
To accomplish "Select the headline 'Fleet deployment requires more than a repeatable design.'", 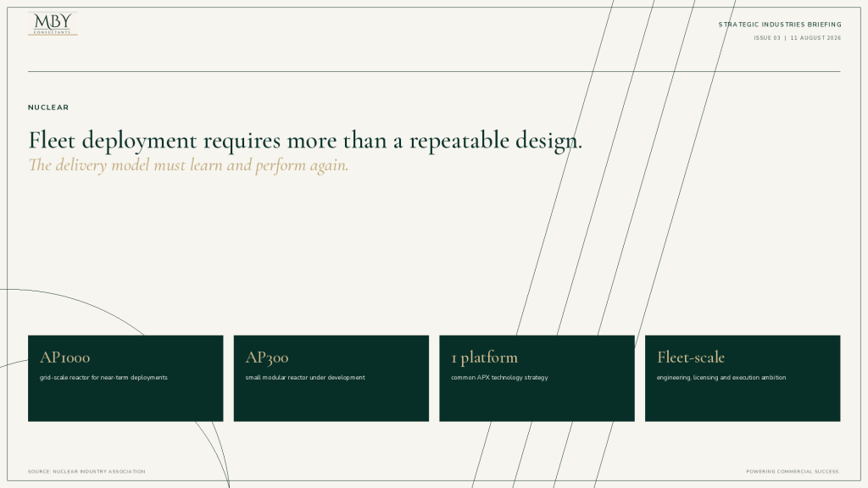I will click(305, 141).
